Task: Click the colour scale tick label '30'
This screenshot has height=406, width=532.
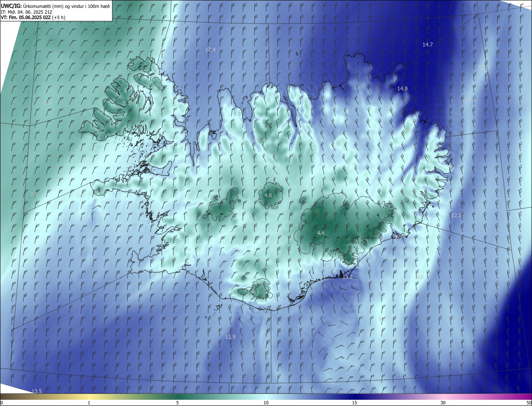Action: click(443, 403)
